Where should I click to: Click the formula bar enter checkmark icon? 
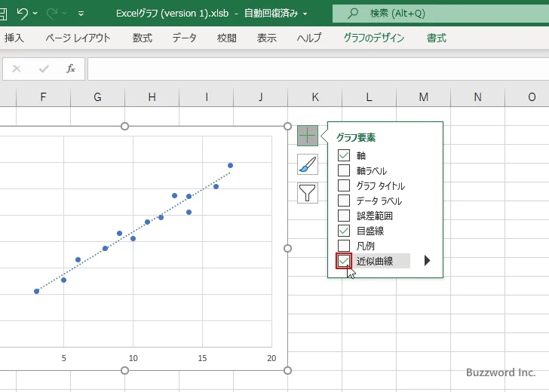tap(44, 69)
